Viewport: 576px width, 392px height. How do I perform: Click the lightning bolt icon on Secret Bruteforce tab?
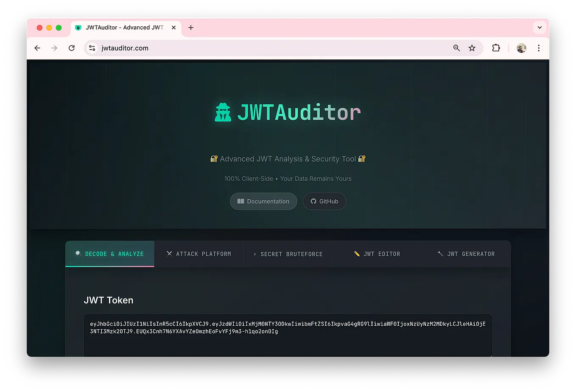[x=255, y=254]
